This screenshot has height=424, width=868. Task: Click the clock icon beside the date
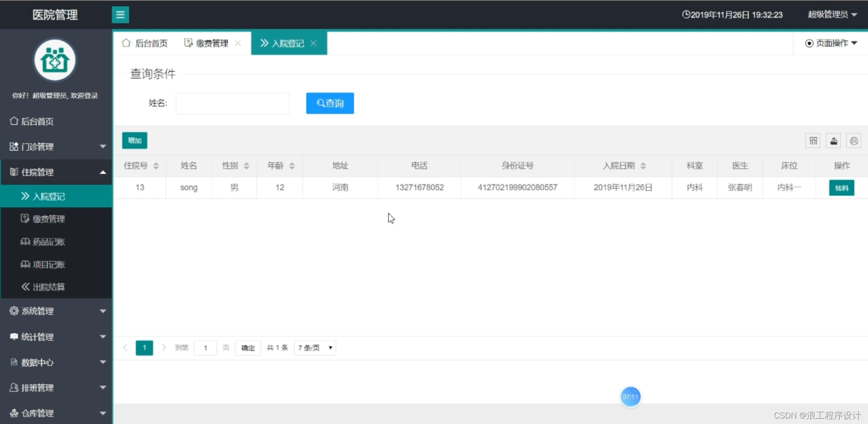[x=686, y=15]
